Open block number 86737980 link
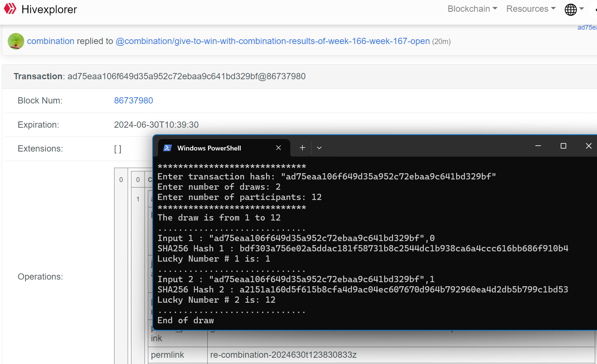Image resolution: width=597 pixels, height=364 pixels. tap(134, 101)
